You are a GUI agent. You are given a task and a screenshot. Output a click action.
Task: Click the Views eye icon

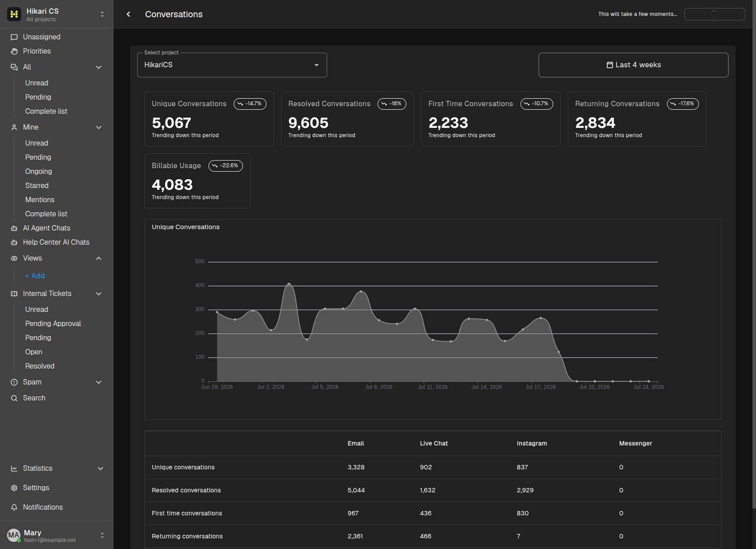pos(14,258)
